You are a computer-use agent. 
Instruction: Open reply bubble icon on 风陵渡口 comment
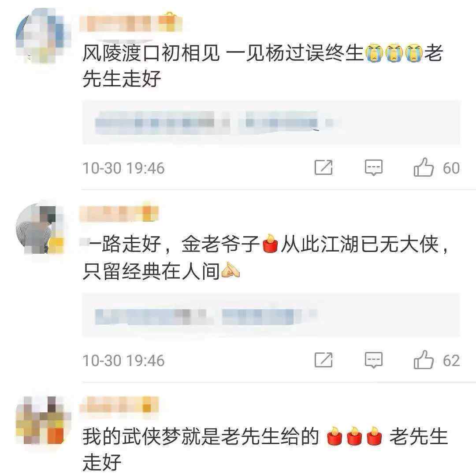(x=373, y=167)
